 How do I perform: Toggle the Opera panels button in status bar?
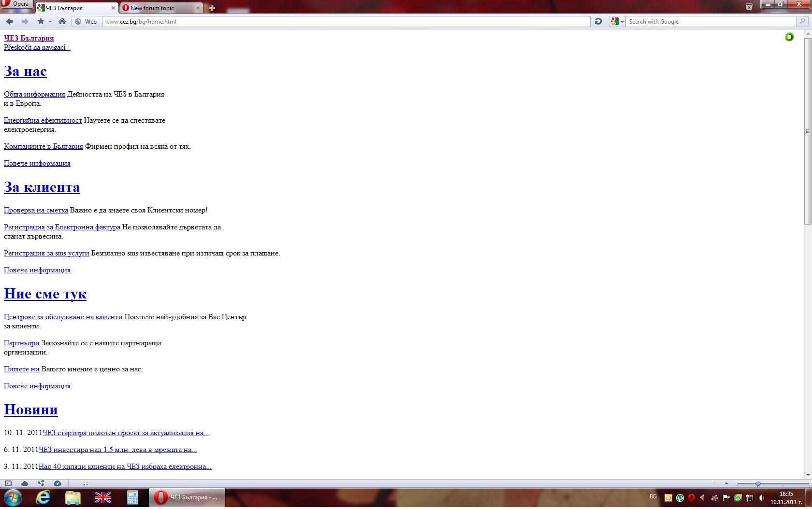(8, 483)
